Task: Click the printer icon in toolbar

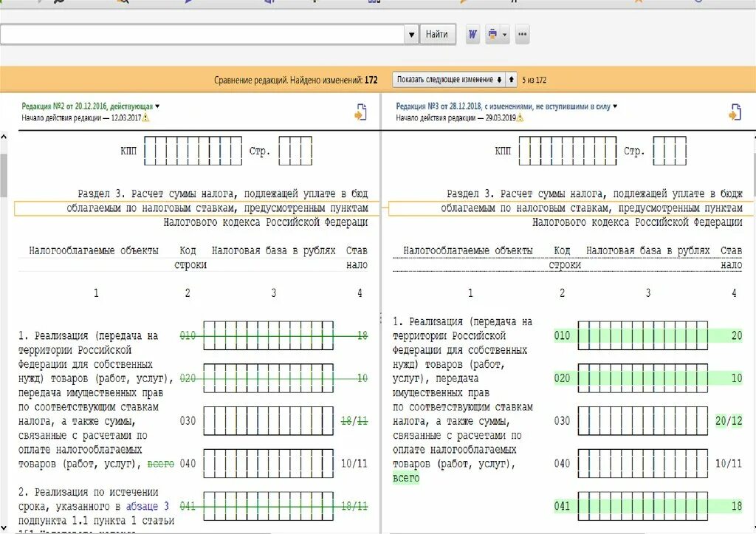Action: (492, 34)
